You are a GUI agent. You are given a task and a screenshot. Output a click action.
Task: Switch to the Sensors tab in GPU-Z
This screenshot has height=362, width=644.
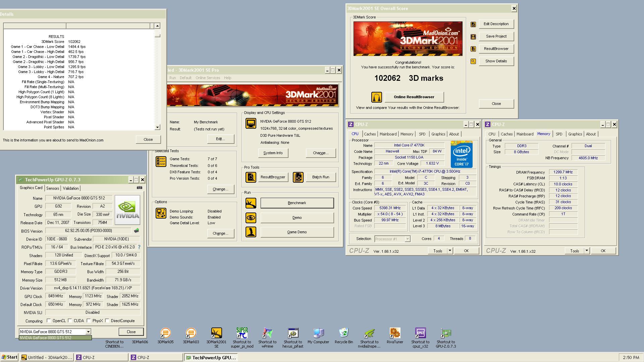pyautogui.click(x=53, y=188)
